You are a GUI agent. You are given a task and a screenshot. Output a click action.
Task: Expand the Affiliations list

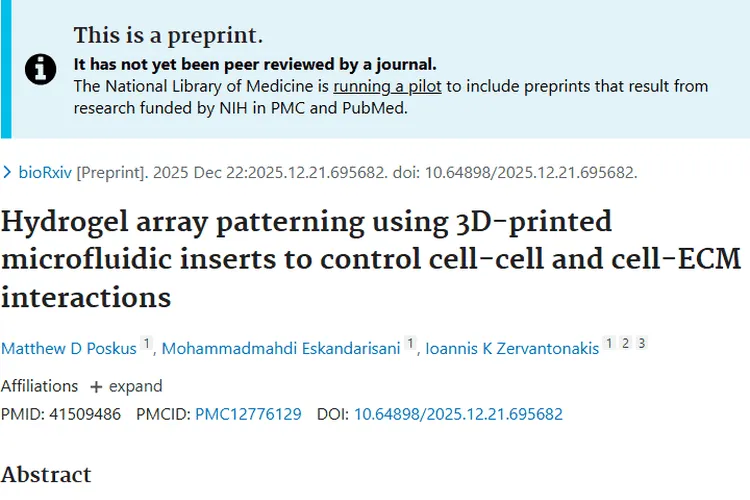tap(126, 386)
